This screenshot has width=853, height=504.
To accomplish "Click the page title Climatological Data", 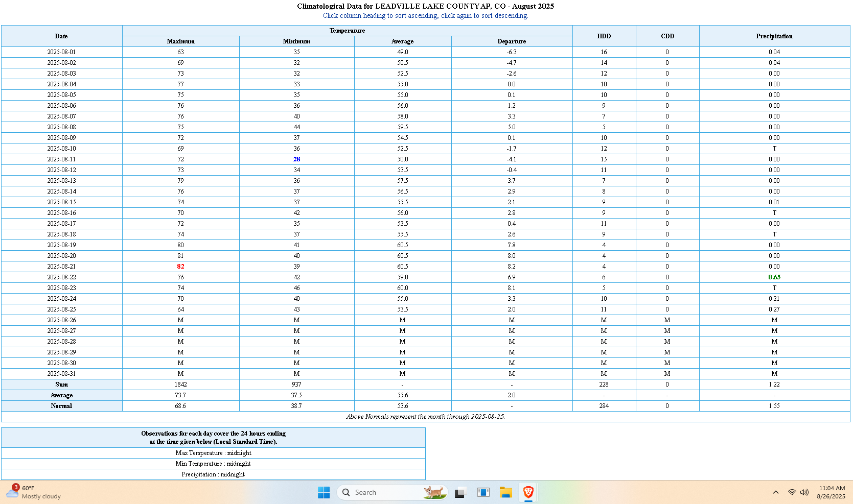I will click(x=426, y=6).
